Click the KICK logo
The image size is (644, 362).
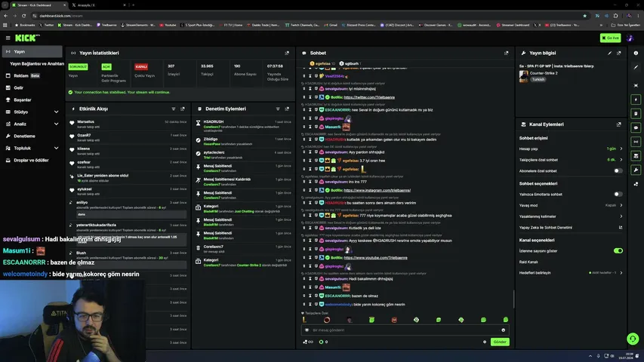click(x=27, y=38)
